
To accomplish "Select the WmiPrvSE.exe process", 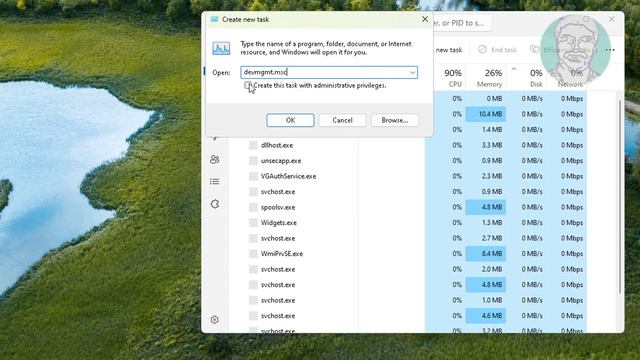I will (x=282, y=253).
